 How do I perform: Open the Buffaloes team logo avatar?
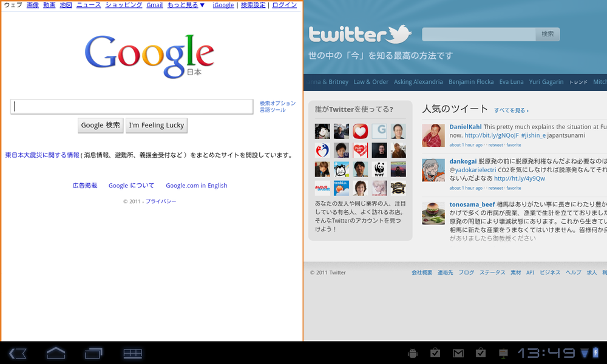(x=398, y=189)
